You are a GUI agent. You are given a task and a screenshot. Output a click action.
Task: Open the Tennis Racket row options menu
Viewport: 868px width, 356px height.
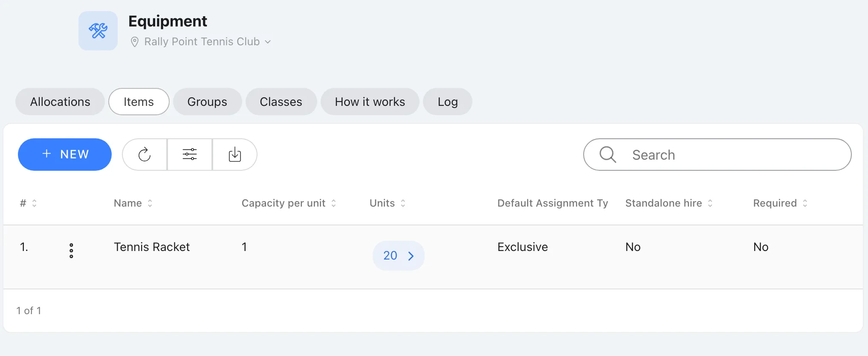[71, 251]
